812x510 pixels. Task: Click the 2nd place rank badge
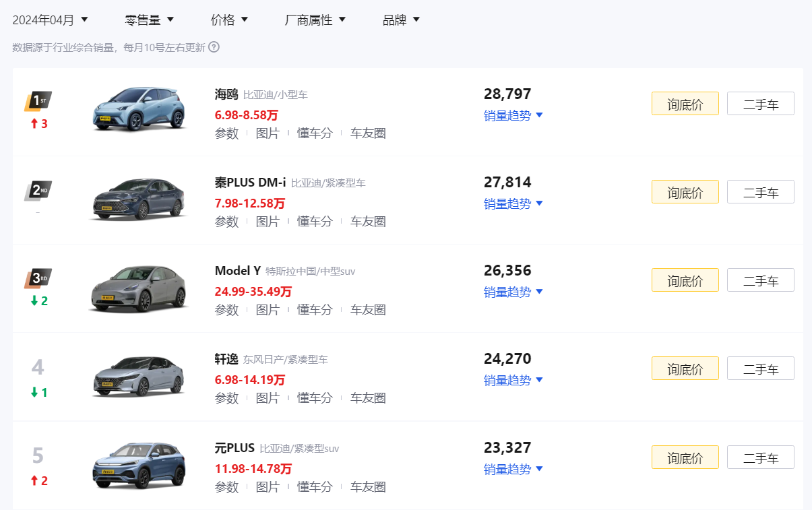coord(38,190)
